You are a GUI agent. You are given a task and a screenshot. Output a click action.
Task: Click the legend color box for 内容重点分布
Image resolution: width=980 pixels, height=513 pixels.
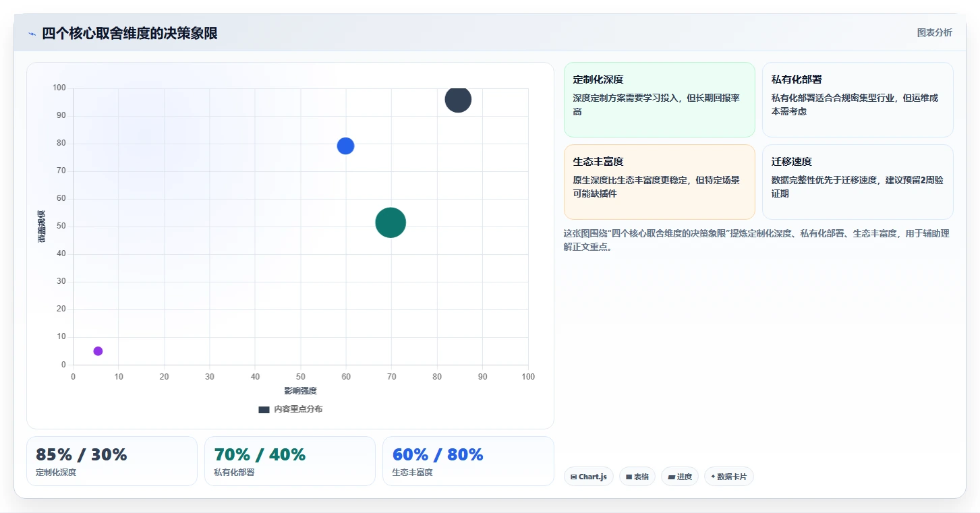[264, 409]
